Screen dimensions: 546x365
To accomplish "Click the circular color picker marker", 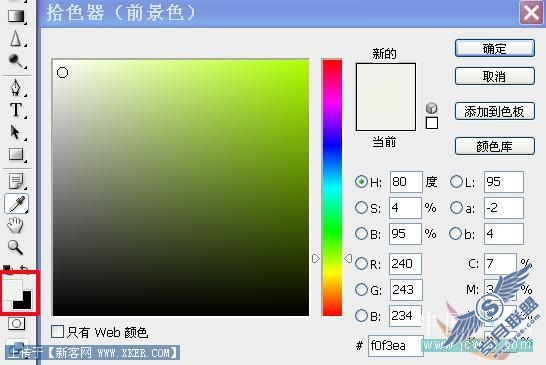I will pyautogui.click(x=62, y=72).
